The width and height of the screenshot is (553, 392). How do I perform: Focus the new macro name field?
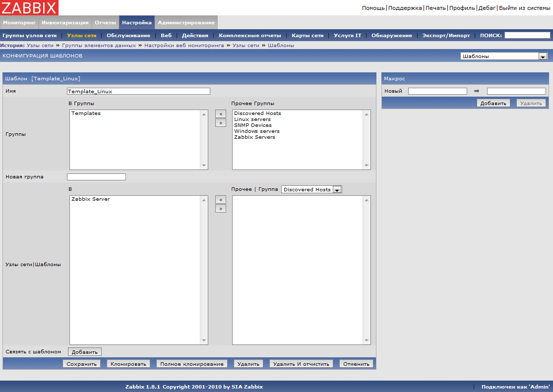pyautogui.click(x=437, y=91)
